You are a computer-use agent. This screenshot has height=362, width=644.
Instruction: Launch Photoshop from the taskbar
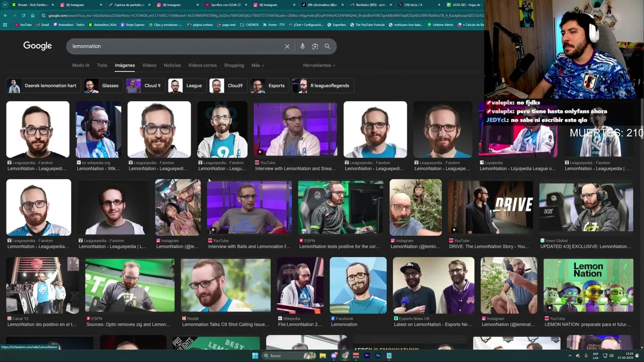[x=378, y=355]
